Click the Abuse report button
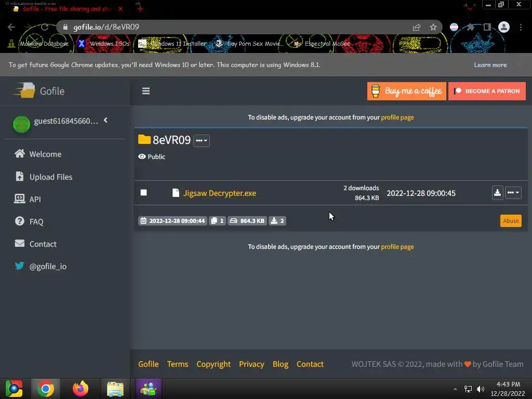The height and width of the screenshot is (399, 532). 511,220
